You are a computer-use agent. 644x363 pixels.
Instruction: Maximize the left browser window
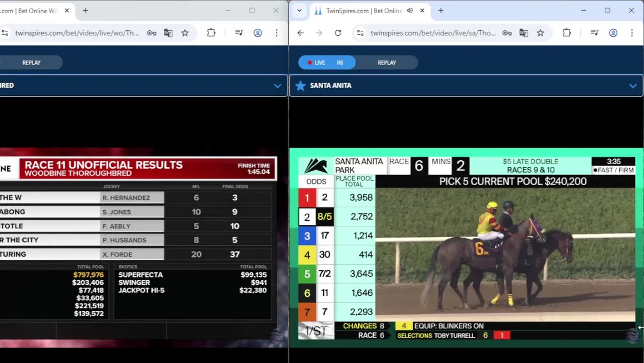(252, 11)
